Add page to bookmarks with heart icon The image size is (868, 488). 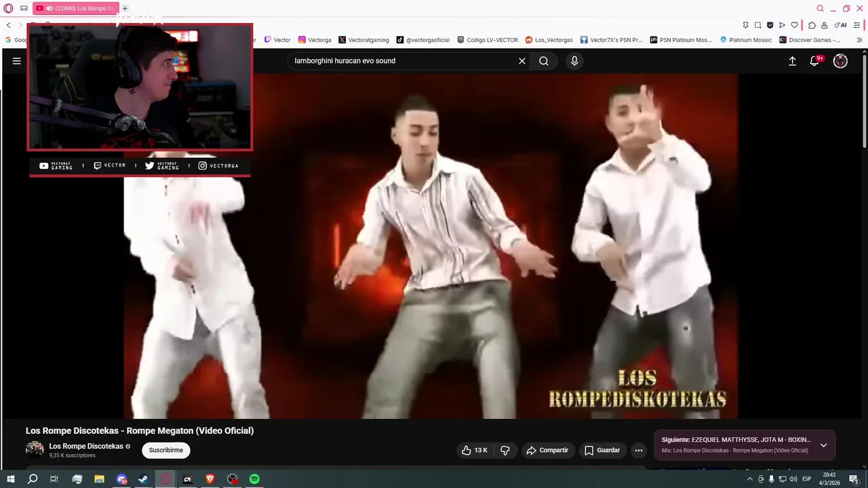tap(794, 25)
